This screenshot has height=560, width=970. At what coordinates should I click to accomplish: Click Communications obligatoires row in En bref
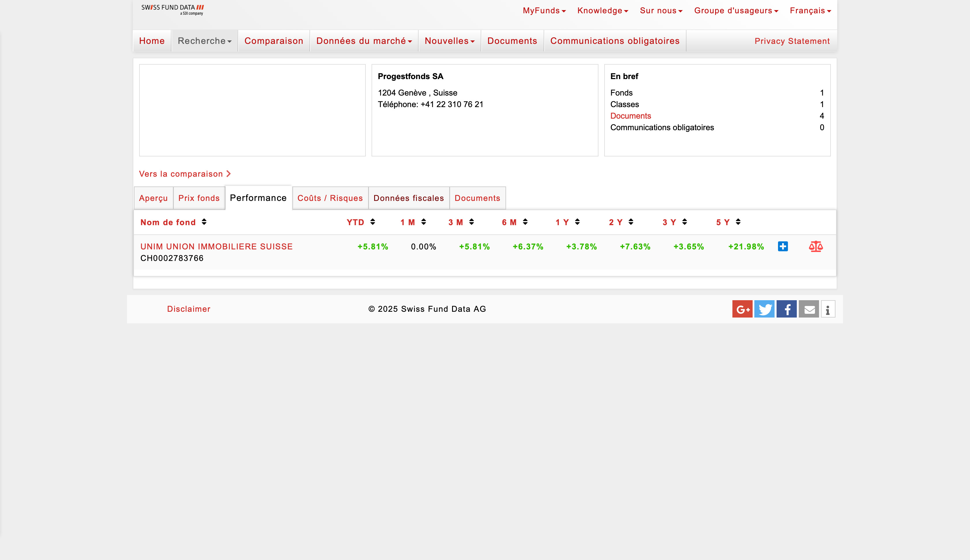pyautogui.click(x=717, y=127)
